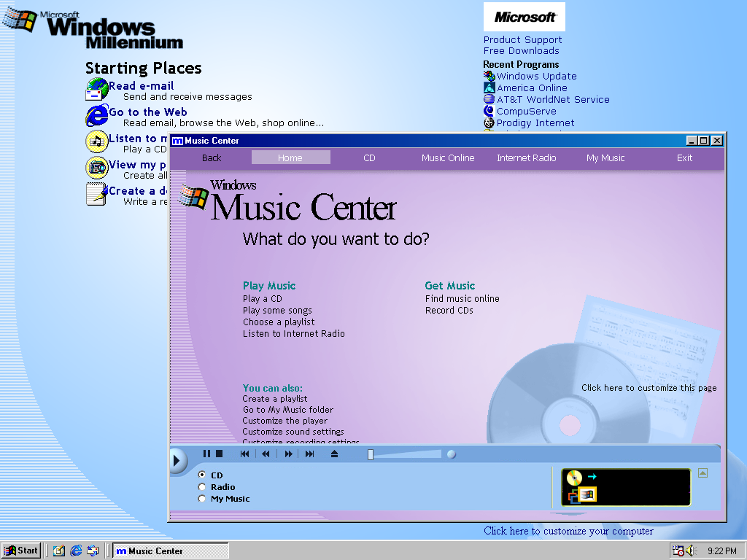This screenshot has width=747, height=560.
Task: Click the Play a CD link
Action: pyautogui.click(x=263, y=298)
